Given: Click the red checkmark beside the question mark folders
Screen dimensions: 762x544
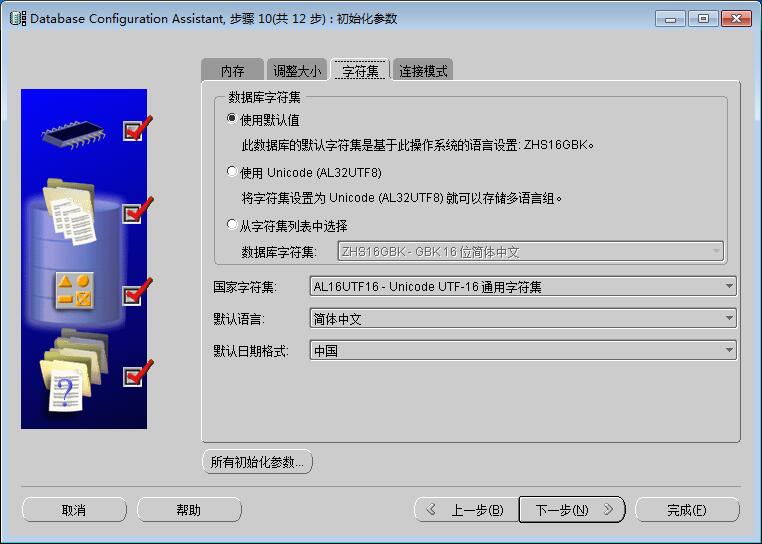Looking at the screenshot, I should tap(137, 373).
